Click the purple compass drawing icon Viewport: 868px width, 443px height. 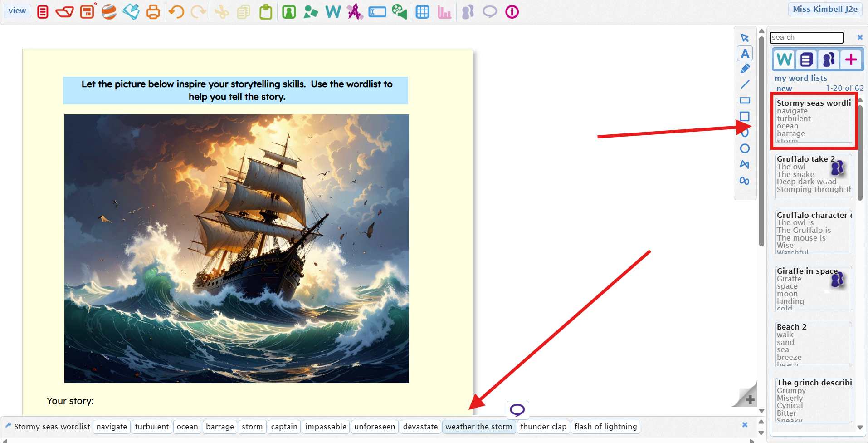(355, 12)
